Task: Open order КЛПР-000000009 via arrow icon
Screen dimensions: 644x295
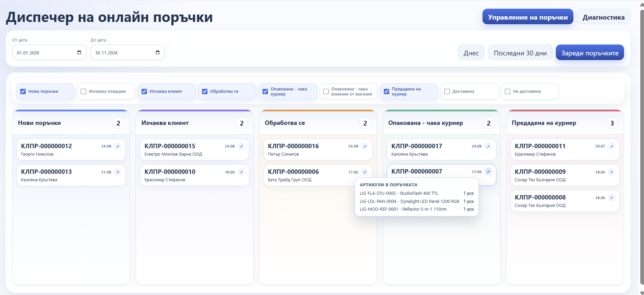Action: point(612,172)
